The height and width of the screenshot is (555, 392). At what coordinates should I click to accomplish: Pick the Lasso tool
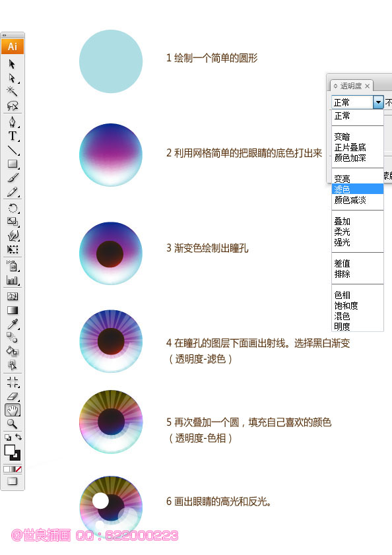(x=13, y=105)
